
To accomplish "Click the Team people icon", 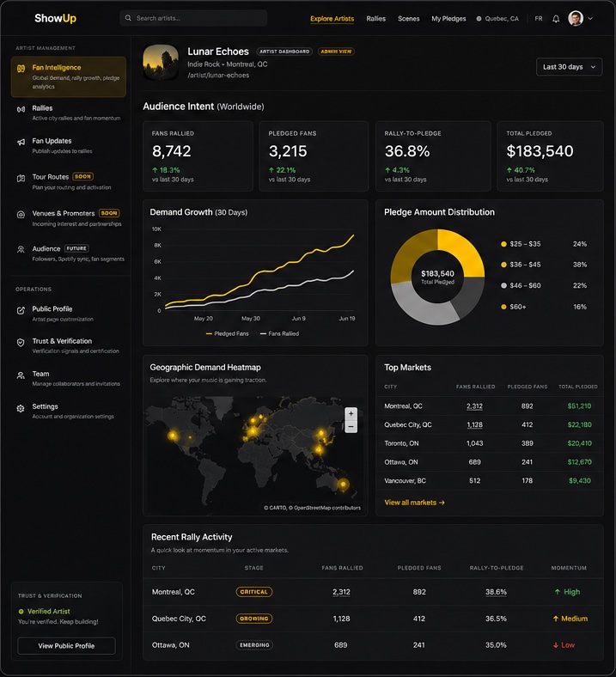I will 21,375.
